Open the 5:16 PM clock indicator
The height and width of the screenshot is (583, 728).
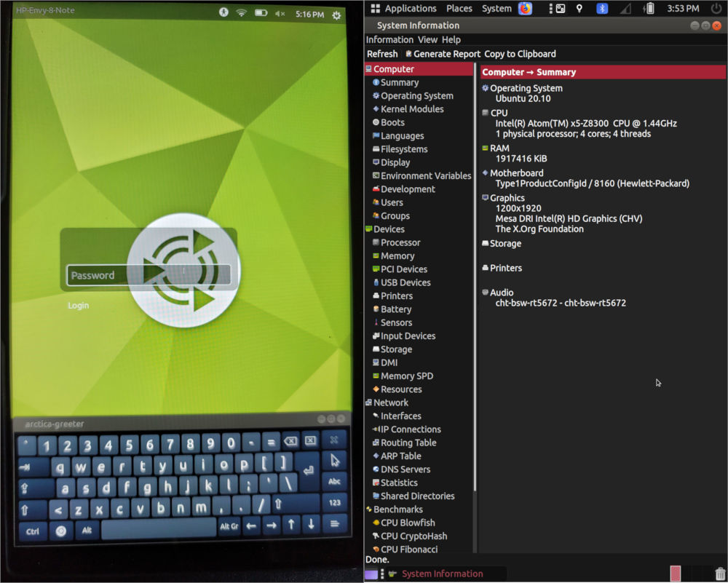[309, 15]
